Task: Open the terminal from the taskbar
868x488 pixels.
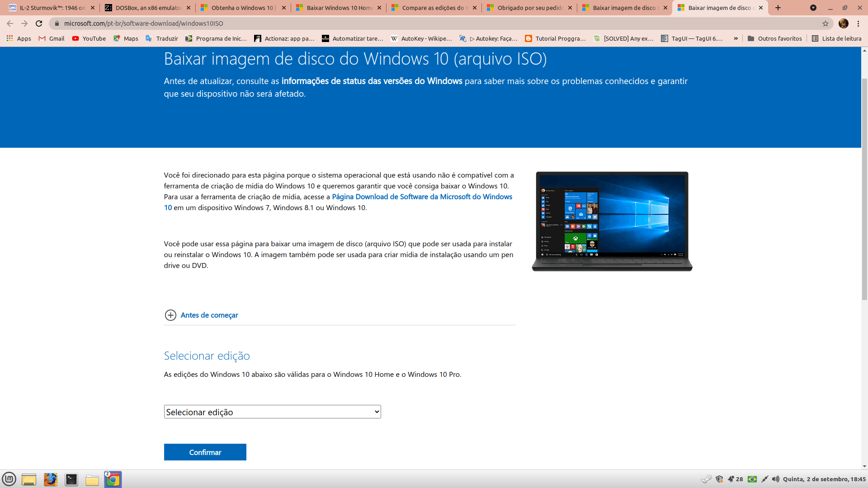Action: (x=71, y=479)
